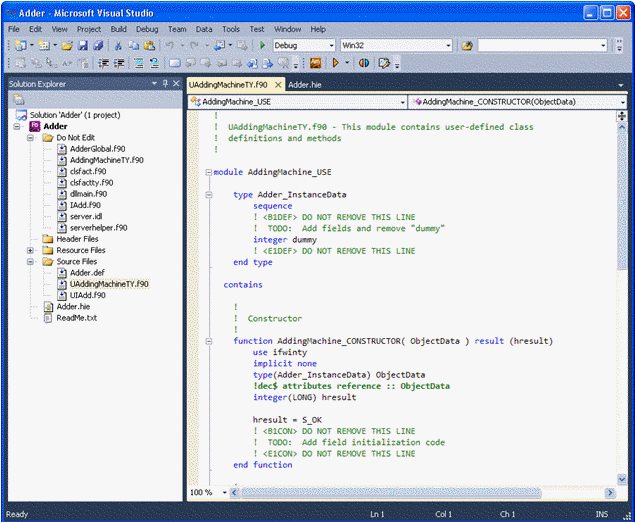The width and height of the screenshot is (635, 522).
Task: Click the green Start Debugging arrow
Action: coord(262,45)
